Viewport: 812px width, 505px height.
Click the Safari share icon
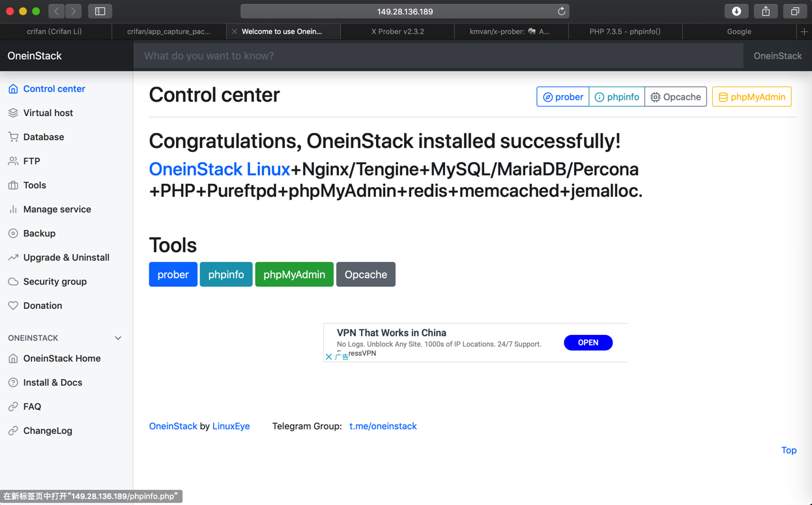(766, 11)
